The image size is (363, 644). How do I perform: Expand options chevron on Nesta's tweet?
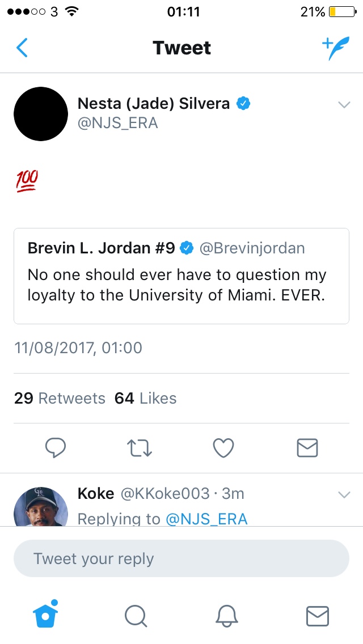344,104
